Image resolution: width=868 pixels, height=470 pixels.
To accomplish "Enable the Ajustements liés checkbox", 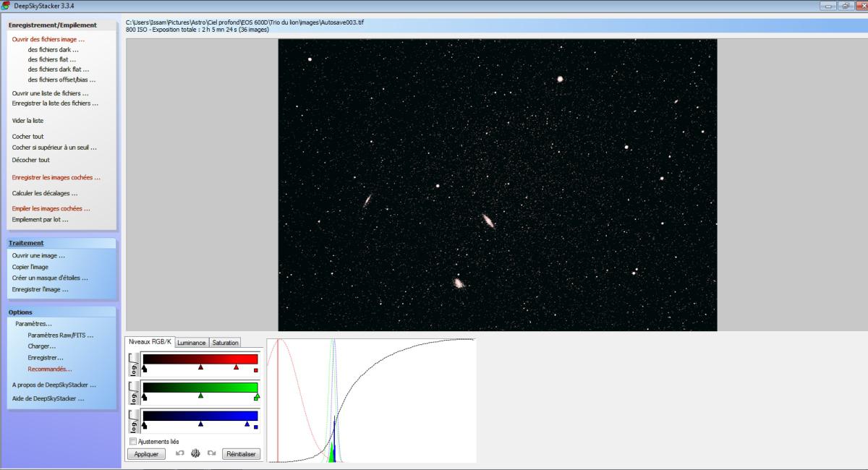I will [x=133, y=441].
